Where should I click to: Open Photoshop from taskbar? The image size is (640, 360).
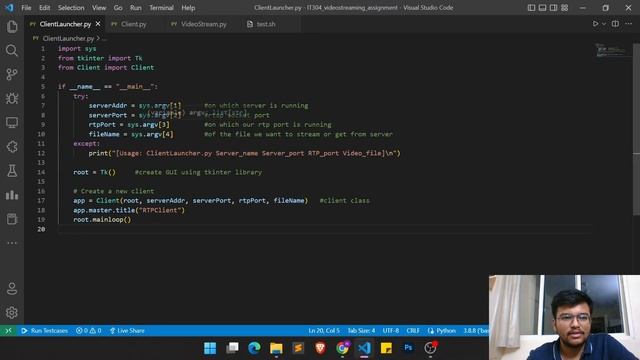coord(408,348)
